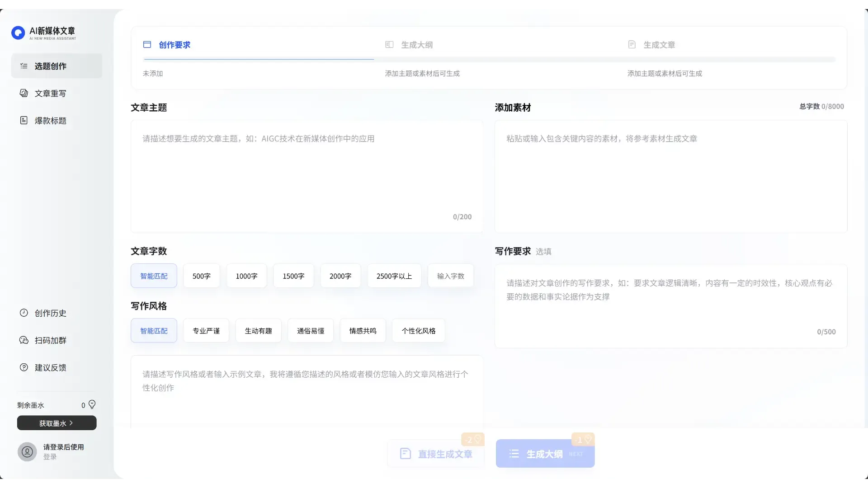
Task: Click the 获取墨水 button
Action: coord(57,423)
